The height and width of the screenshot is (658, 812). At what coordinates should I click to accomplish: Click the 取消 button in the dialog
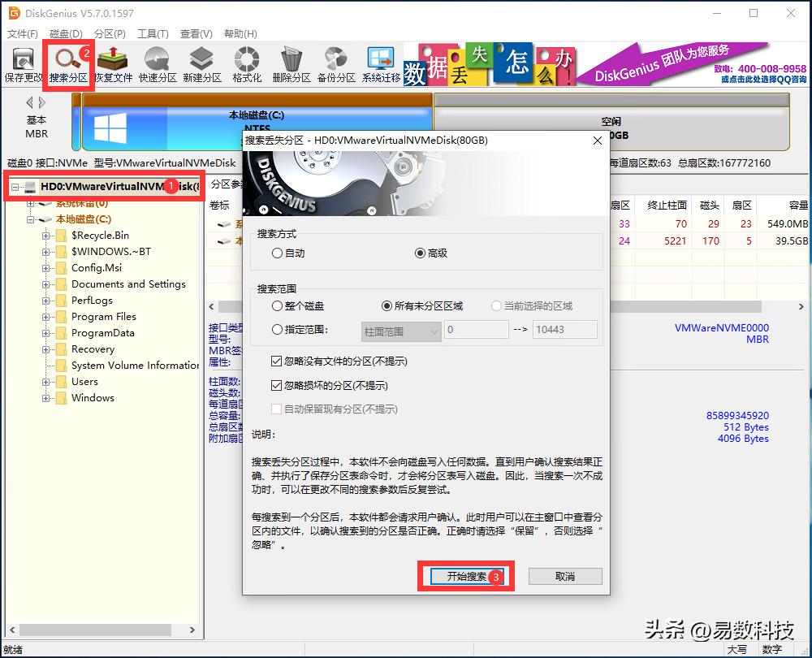point(565,576)
